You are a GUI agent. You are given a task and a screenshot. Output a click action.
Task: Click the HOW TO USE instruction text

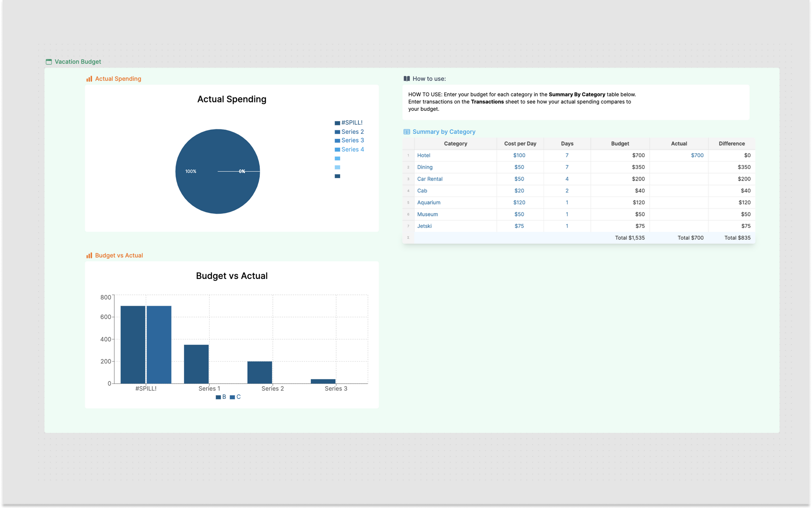tap(522, 102)
